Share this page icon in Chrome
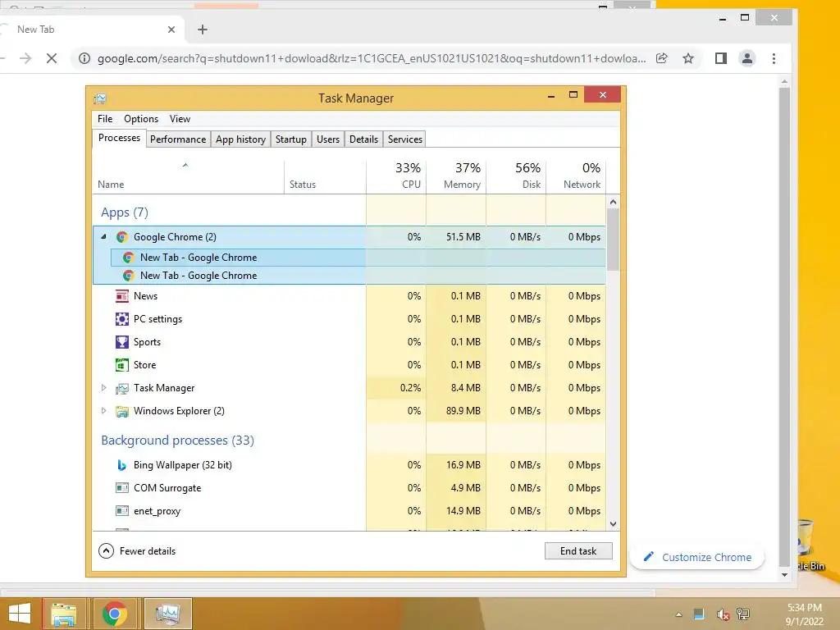The height and width of the screenshot is (630, 840). coord(662,58)
